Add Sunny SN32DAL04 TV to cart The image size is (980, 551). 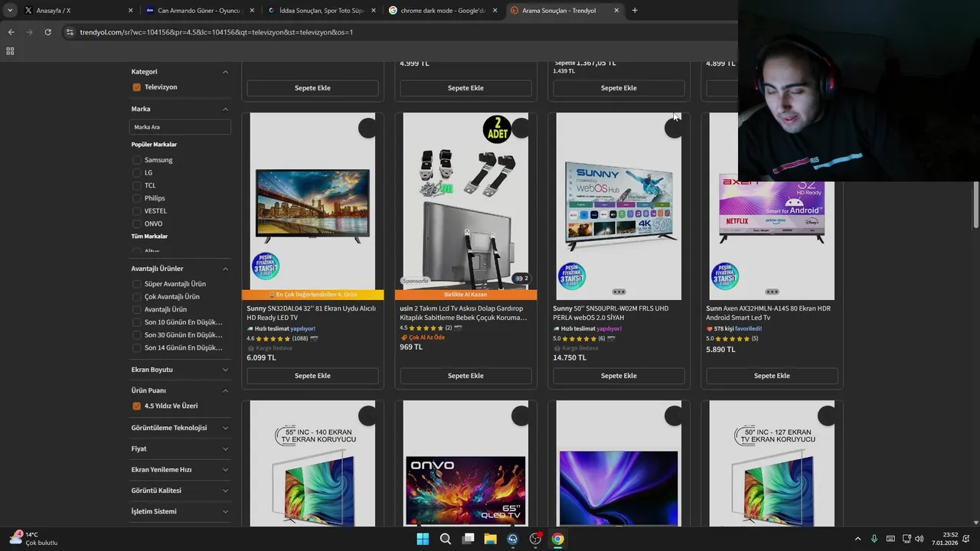click(x=312, y=376)
